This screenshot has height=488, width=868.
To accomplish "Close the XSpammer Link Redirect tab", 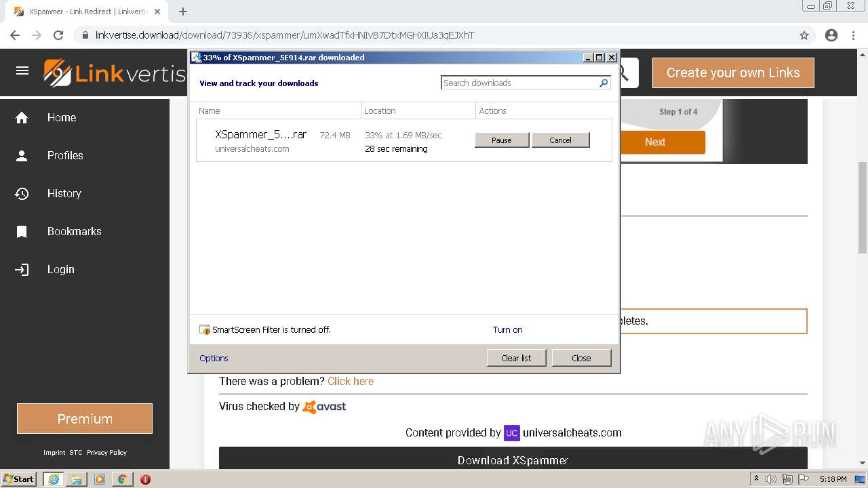I will 157,12.
